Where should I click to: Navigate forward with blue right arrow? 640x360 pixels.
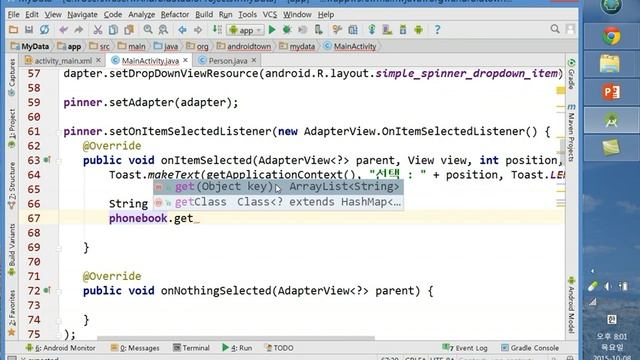tap(198, 30)
